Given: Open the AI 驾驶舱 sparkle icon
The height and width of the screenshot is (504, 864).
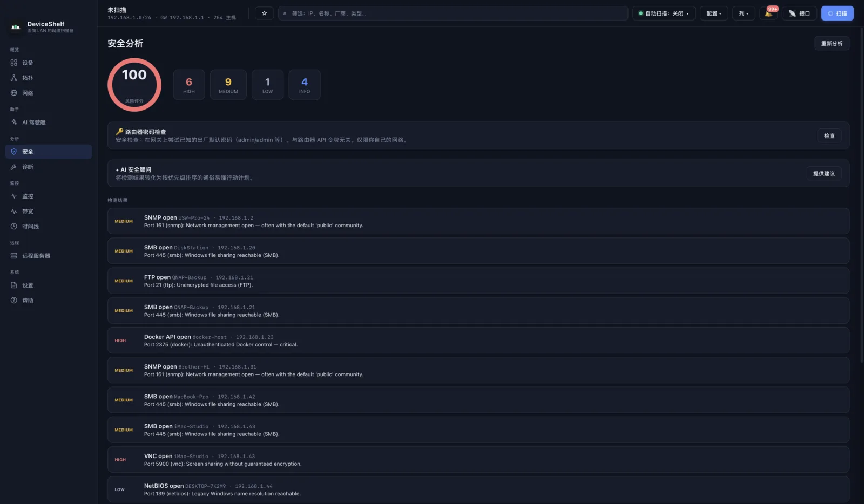Looking at the screenshot, I should [14, 122].
